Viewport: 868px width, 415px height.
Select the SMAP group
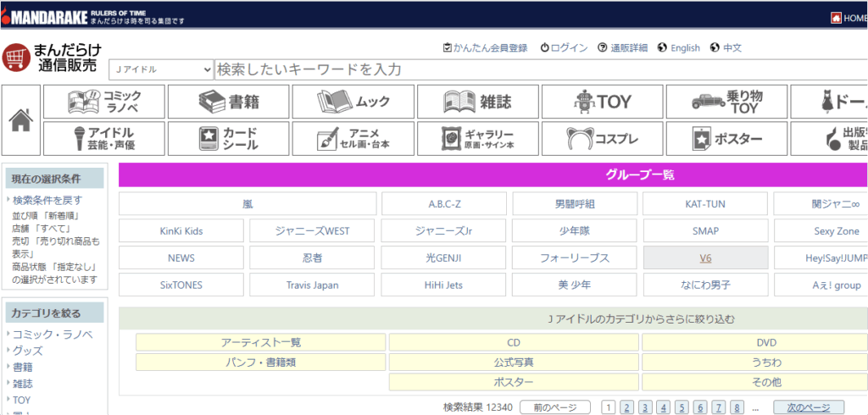click(x=705, y=230)
